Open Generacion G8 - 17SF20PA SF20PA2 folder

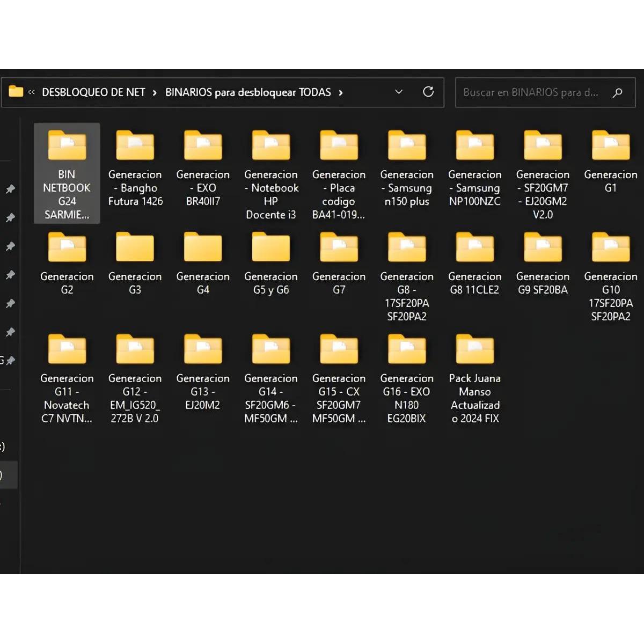coord(407,276)
